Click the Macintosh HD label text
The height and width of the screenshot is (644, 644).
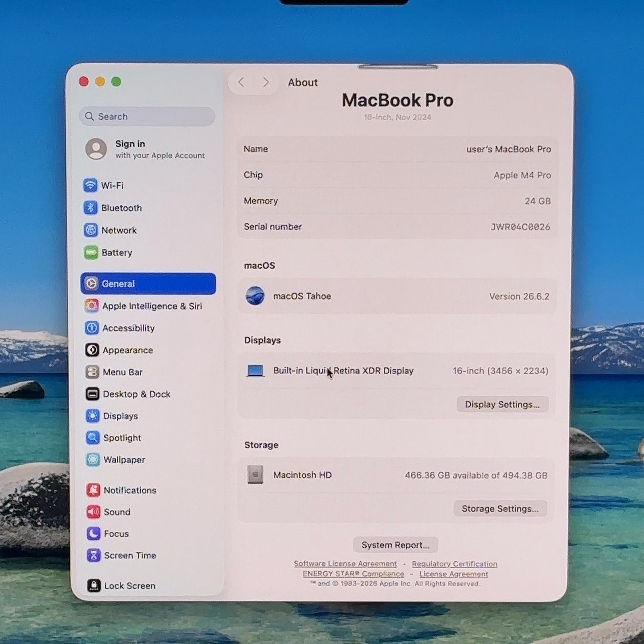tap(303, 475)
